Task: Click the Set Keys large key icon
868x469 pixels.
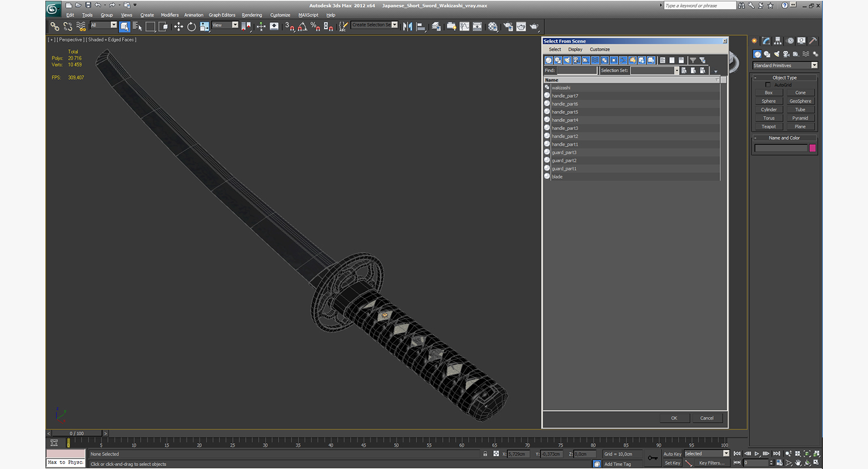Action: [653, 458]
